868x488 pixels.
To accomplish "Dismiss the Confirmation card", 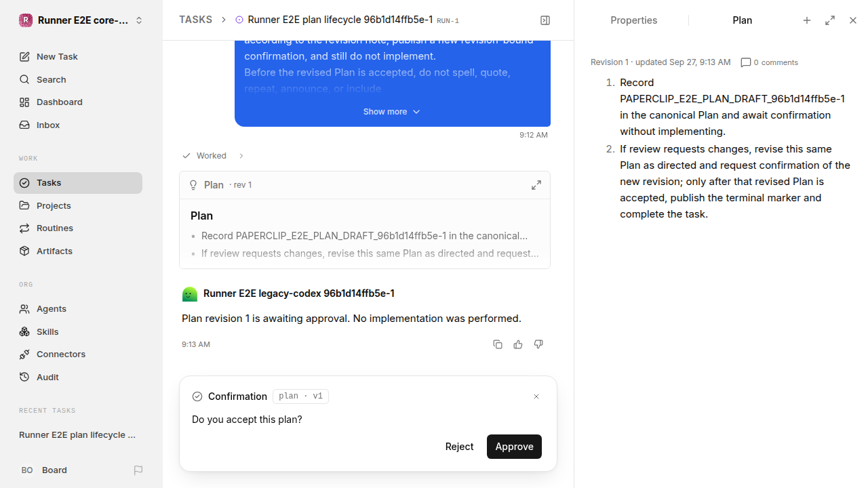I will tap(536, 396).
